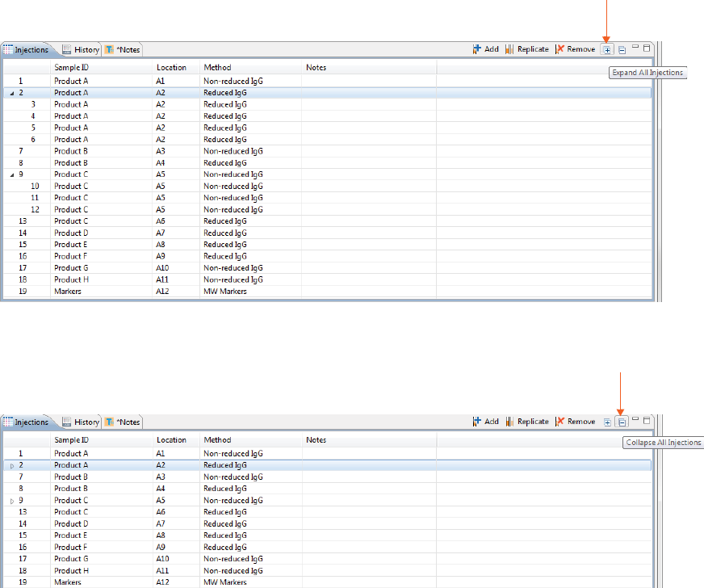Viewport: 704px width, 588px height.
Task: Click Add injection button in upper panel
Action: tap(486, 49)
